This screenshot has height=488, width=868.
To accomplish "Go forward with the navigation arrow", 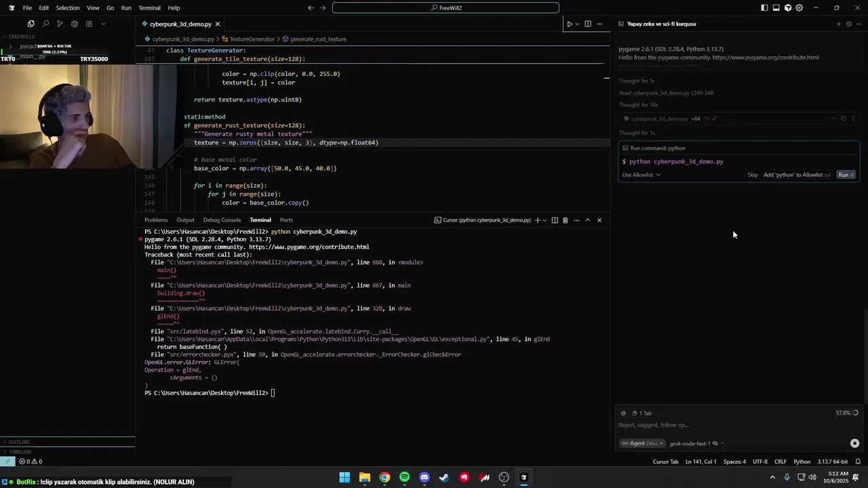I will [323, 8].
